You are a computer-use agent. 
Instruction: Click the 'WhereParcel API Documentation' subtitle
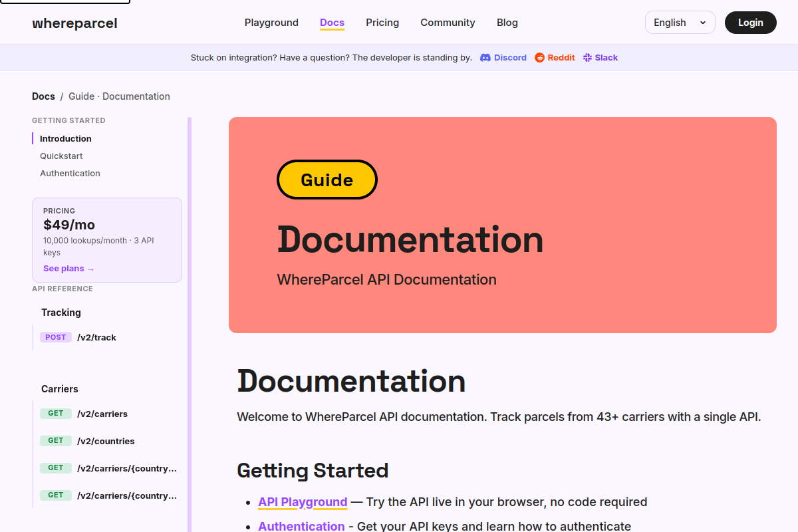tap(387, 279)
